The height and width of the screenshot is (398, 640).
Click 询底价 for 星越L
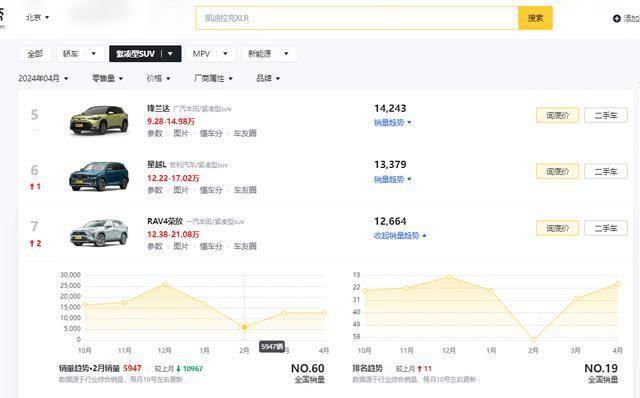[557, 171]
